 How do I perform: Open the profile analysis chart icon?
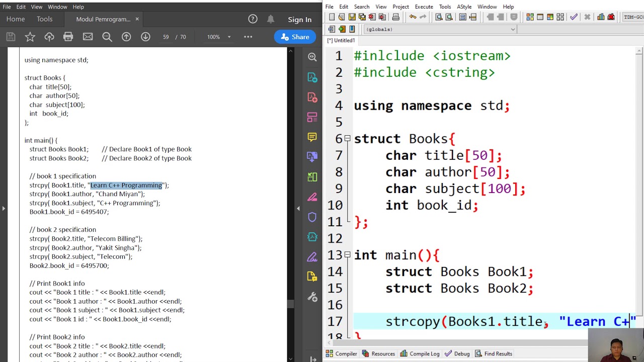601,17
